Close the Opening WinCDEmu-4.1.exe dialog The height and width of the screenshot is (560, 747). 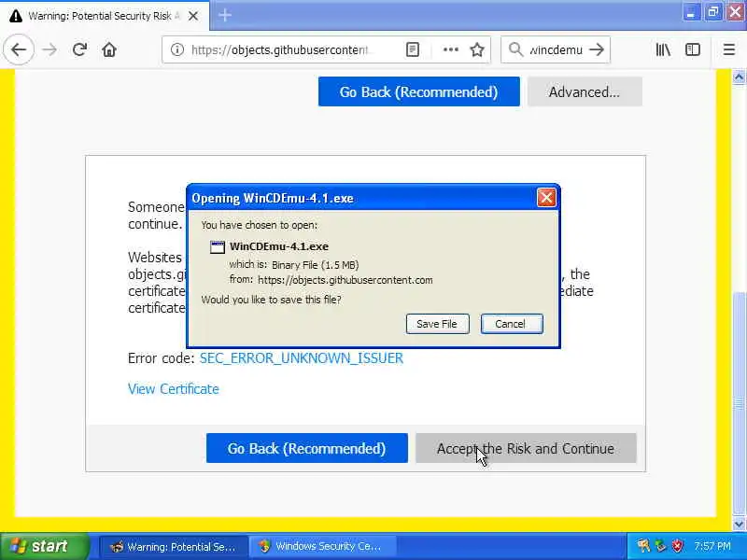point(546,197)
